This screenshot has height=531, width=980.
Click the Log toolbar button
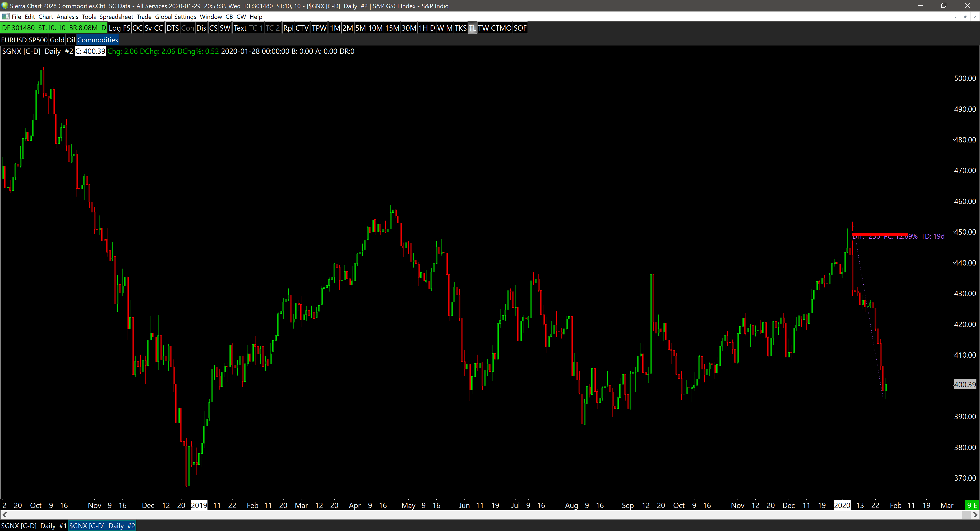pyautogui.click(x=115, y=28)
